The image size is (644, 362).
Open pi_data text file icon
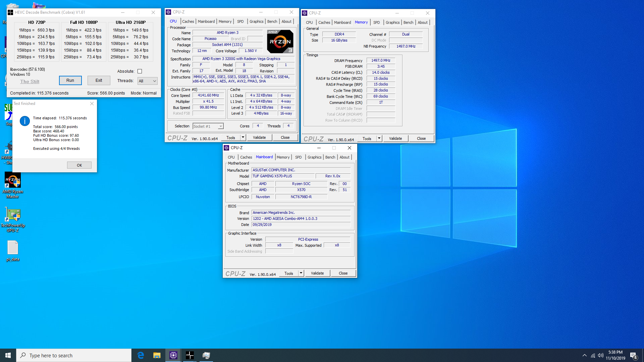click(x=13, y=251)
